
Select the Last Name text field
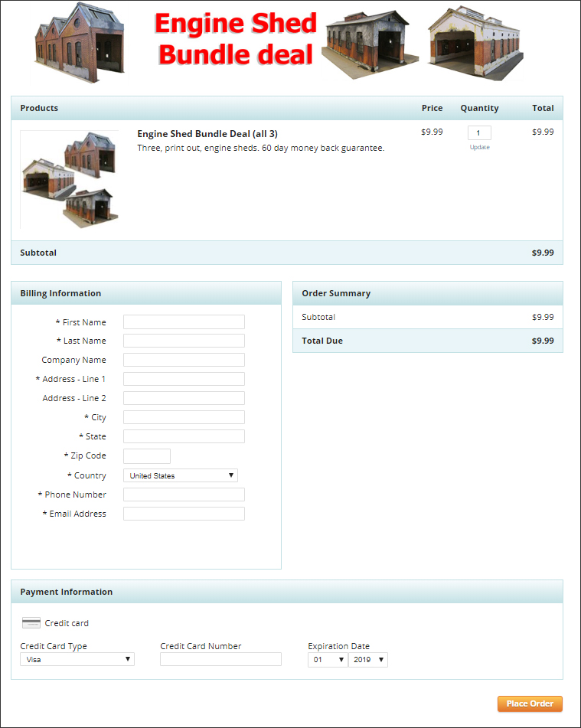point(184,341)
